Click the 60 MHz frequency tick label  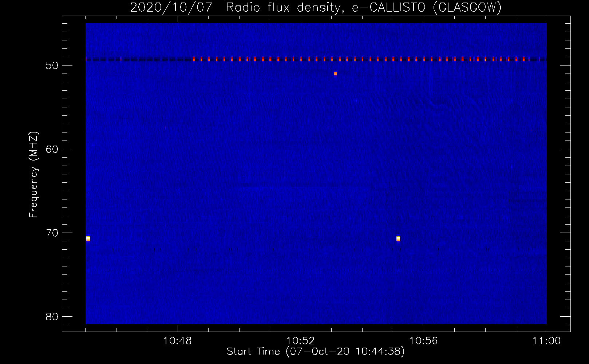click(52, 149)
